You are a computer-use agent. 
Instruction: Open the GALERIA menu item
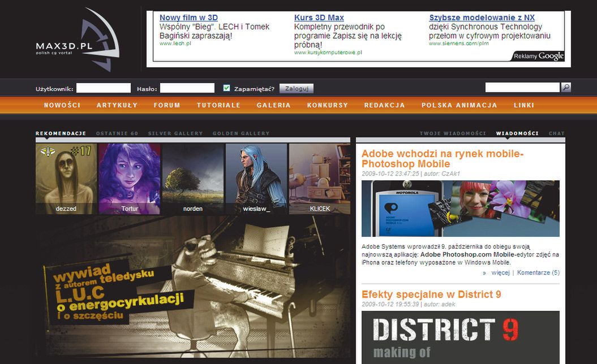[x=273, y=105]
